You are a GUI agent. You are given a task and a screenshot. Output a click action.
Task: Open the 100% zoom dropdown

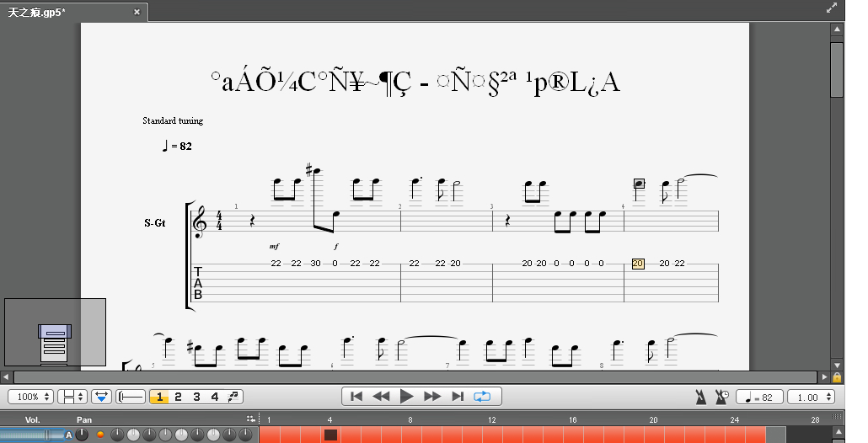coord(30,397)
